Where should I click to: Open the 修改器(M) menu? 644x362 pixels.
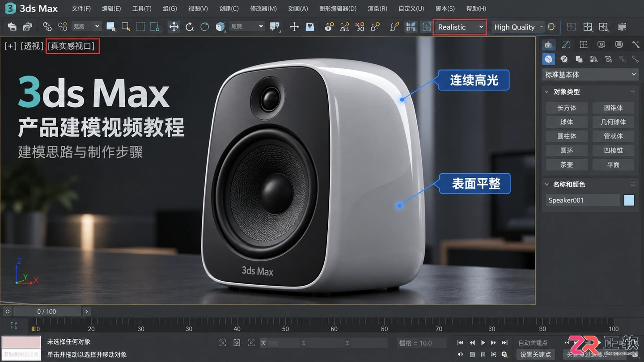(263, 8)
